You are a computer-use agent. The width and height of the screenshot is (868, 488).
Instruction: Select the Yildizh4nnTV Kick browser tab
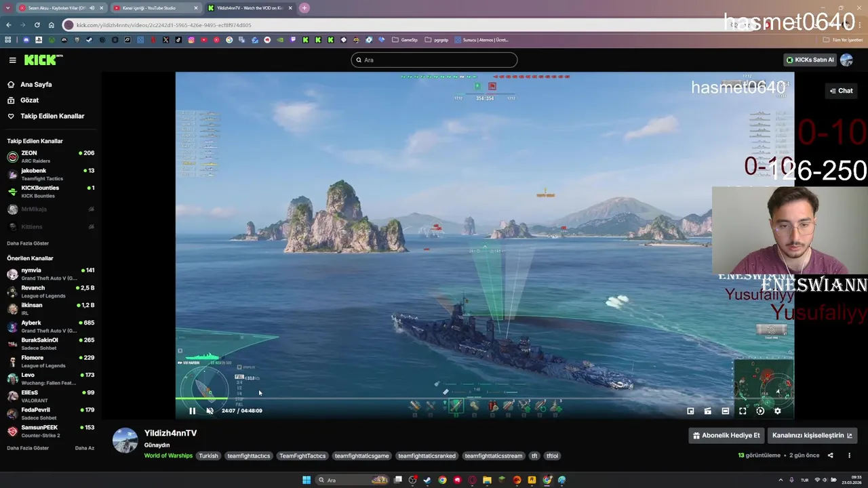point(250,8)
